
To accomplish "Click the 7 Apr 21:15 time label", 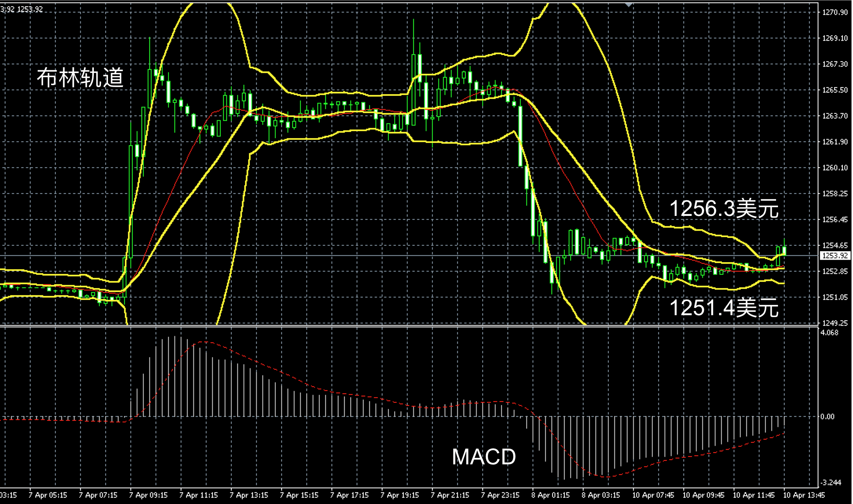I will (x=450, y=495).
